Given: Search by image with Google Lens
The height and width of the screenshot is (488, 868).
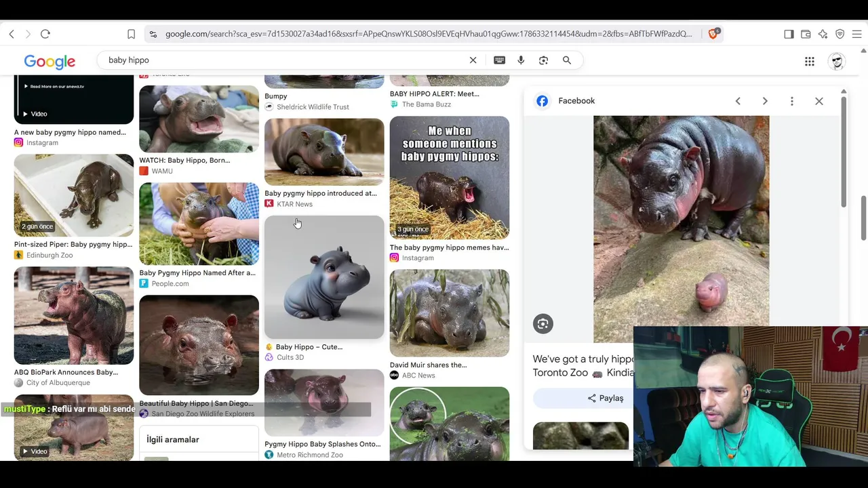Looking at the screenshot, I should (543, 60).
